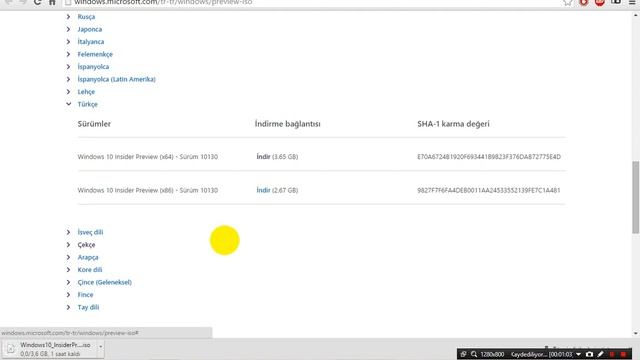Select the recorder pencil draw icon
The height and width of the screenshot is (360, 640).
[x=600, y=354]
